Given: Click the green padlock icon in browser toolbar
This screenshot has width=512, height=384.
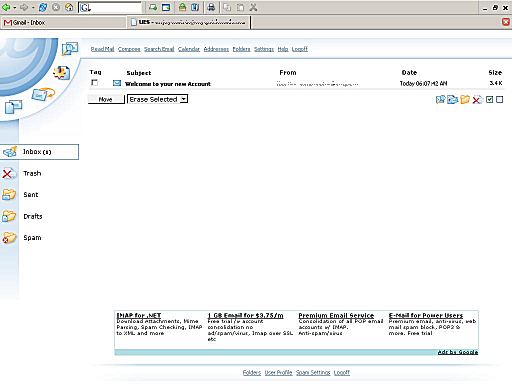Looking at the screenshot, I should [x=182, y=7].
